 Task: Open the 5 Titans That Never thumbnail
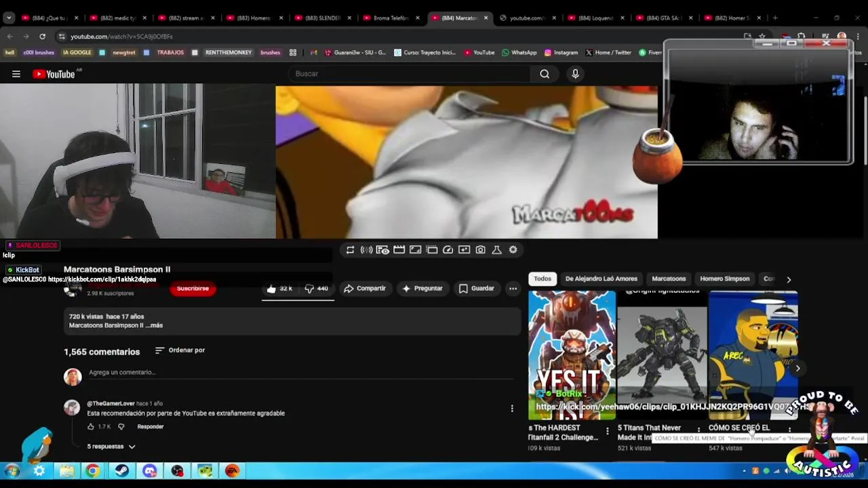pos(662,355)
